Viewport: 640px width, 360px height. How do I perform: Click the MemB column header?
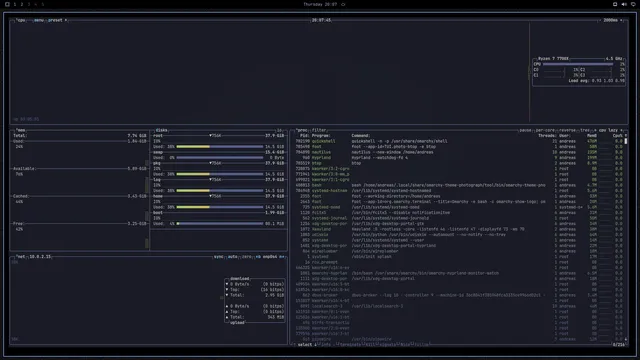592,136
